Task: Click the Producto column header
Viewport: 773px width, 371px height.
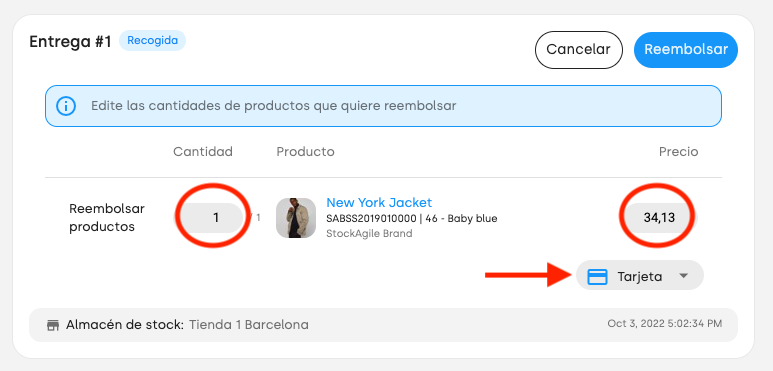Action: 305,152
